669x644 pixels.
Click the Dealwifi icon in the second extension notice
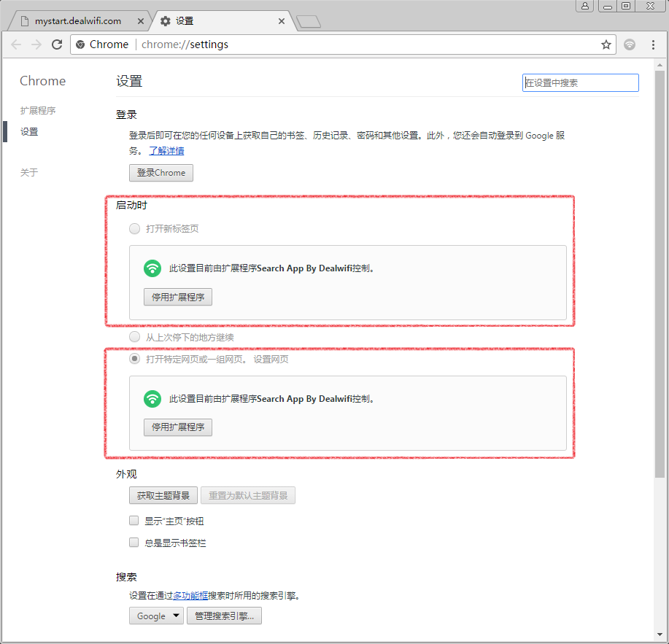click(152, 399)
